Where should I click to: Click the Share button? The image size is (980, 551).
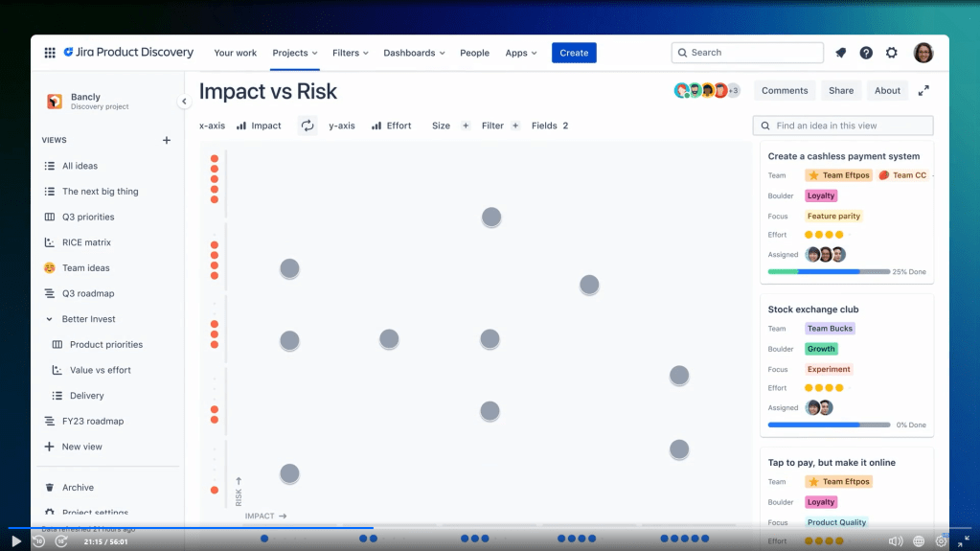[841, 90]
